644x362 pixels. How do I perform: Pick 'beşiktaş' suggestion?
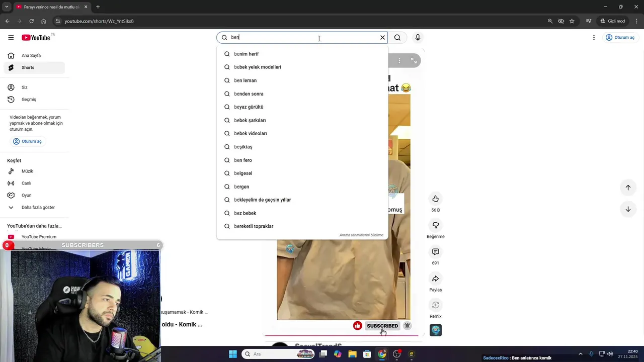302,147
